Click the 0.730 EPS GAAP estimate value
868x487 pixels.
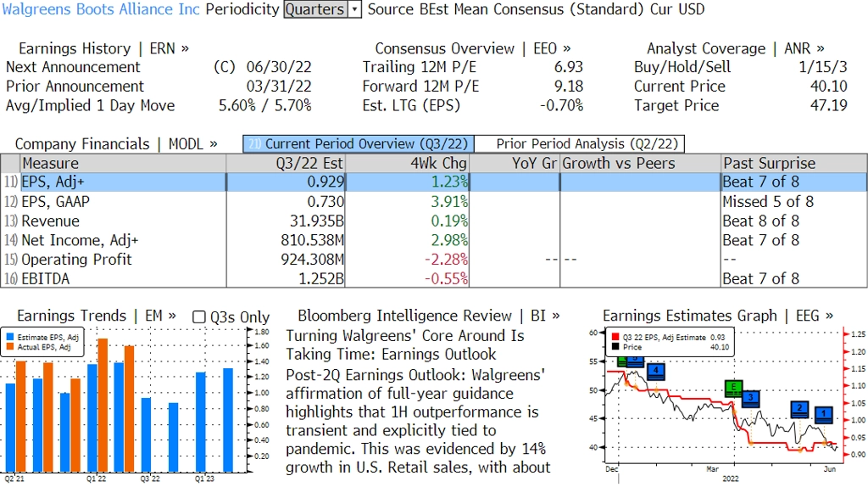325,202
